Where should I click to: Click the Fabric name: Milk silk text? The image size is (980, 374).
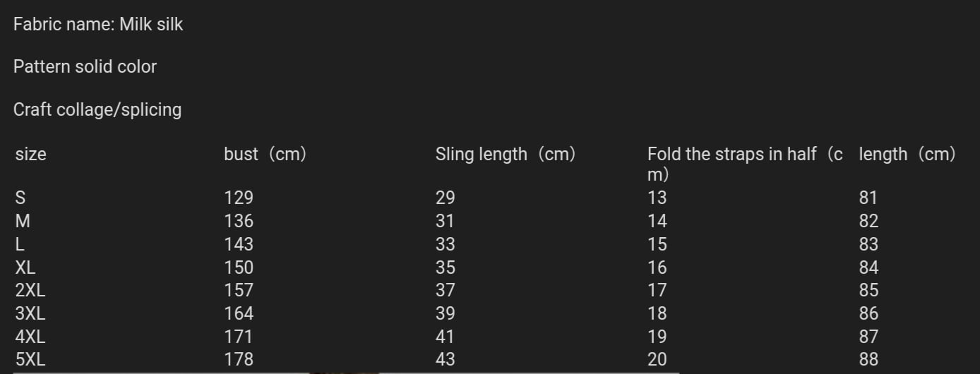[98, 24]
